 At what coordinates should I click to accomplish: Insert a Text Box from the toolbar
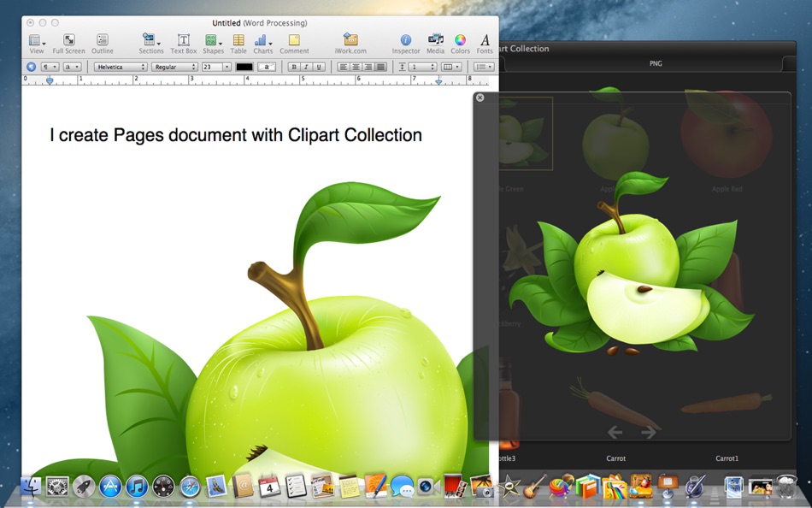point(183,44)
